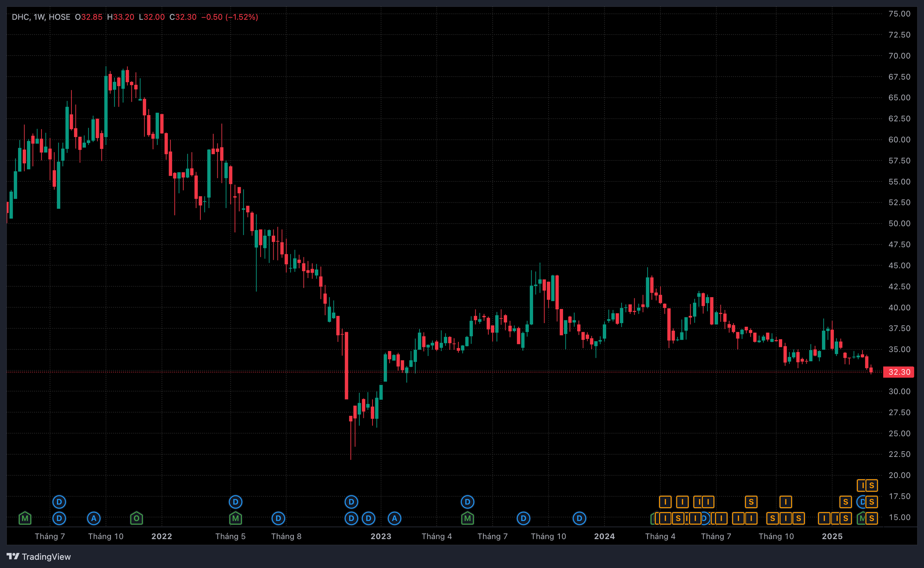Open the D marker just before 2024
Image resolution: width=924 pixels, height=568 pixels.
[x=579, y=519]
